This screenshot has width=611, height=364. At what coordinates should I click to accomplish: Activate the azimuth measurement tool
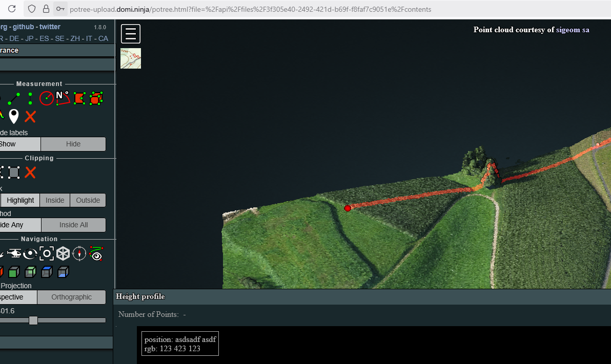pyautogui.click(x=63, y=98)
